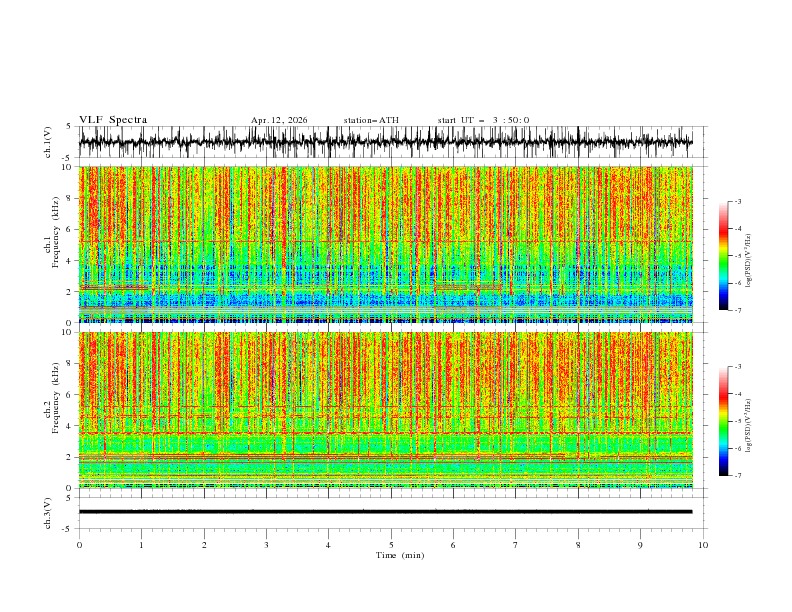
Task: Select the "start UT = 3 : 50: 0" text
Action: coord(483,120)
